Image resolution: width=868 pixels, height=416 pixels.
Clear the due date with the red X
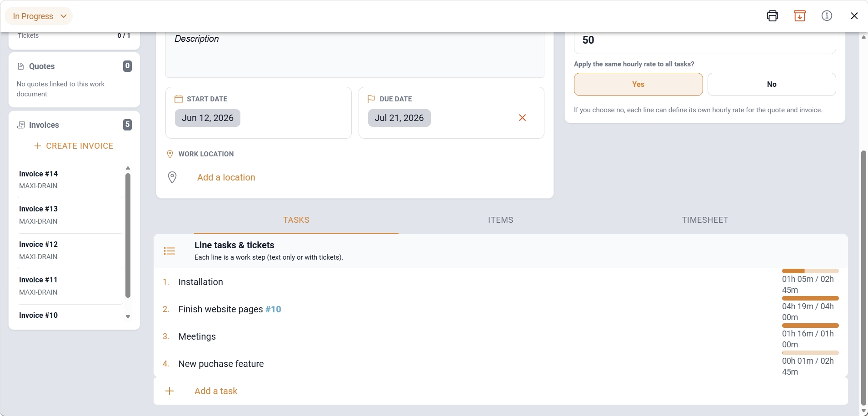(x=523, y=118)
